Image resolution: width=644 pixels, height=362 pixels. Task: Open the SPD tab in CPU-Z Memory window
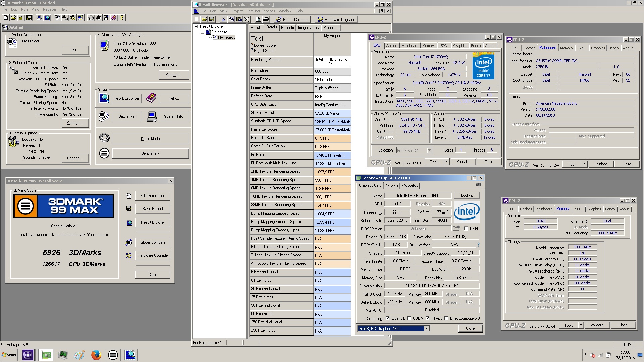[578, 209]
